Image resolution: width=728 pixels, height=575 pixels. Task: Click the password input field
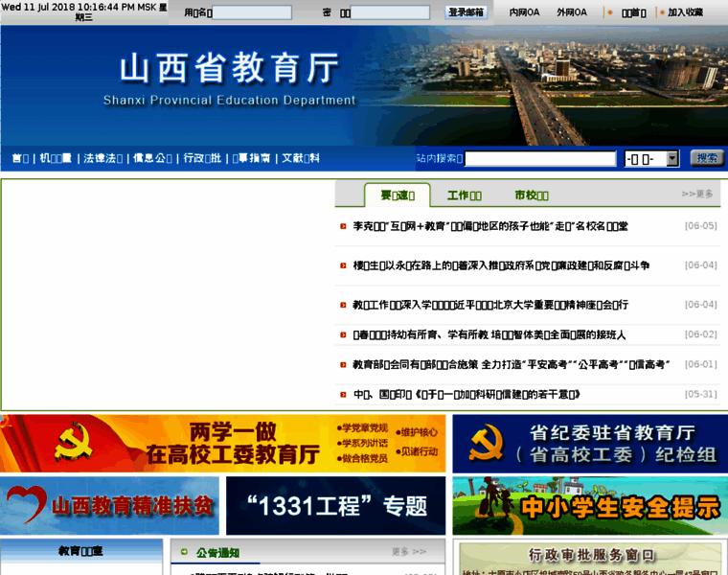390,12
